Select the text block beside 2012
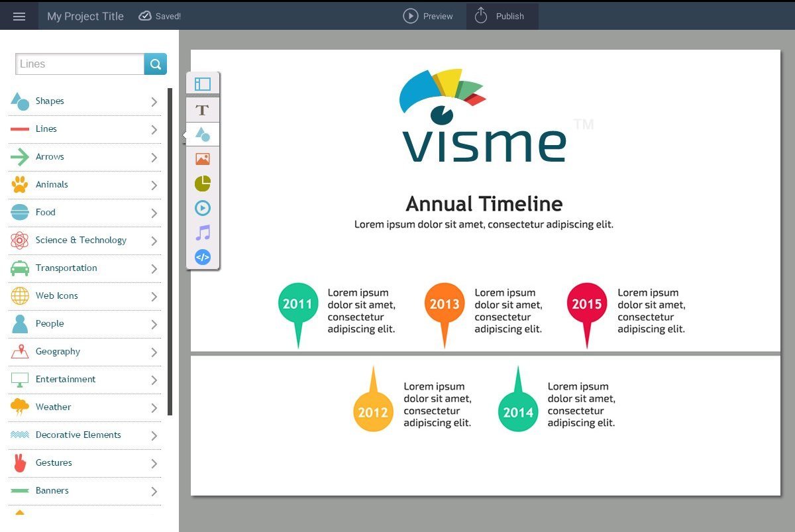Viewport: 795px width, 532px height. click(437, 405)
